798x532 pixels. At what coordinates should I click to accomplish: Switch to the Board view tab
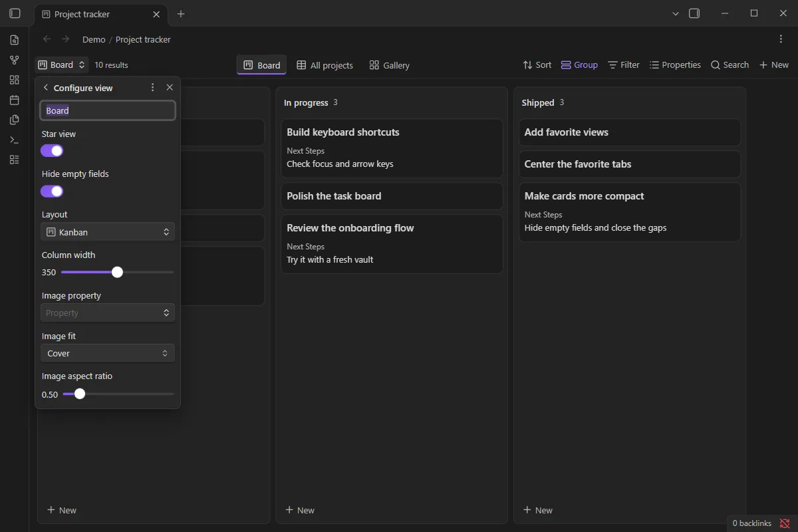pyautogui.click(x=261, y=65)
